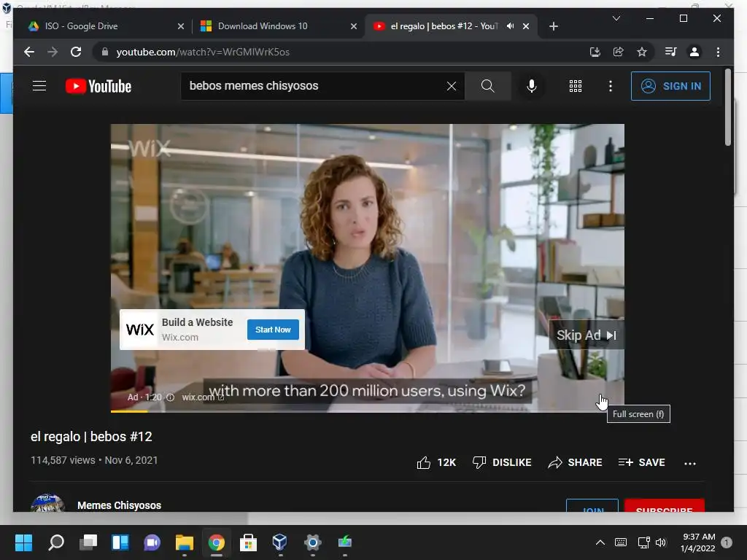Open Widgets on taskbar
The height and width of the screenshot is (560, 747).
[120, 542]
